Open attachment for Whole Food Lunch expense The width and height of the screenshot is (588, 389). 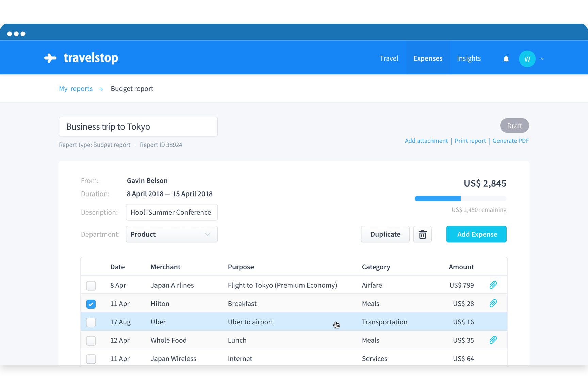click(493, 340)
